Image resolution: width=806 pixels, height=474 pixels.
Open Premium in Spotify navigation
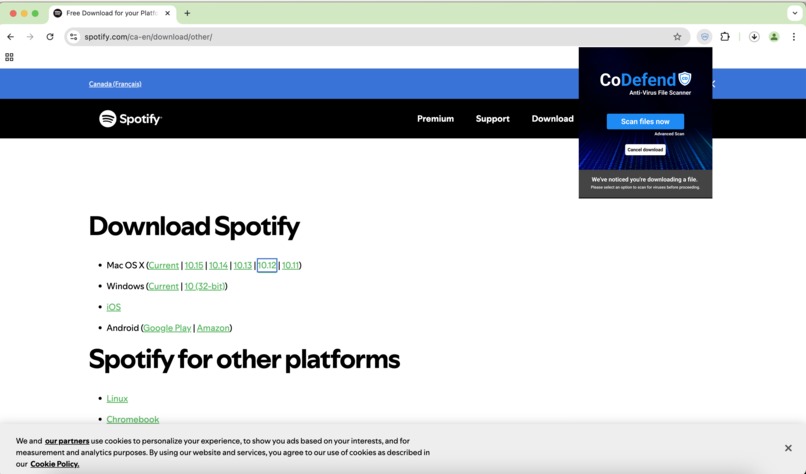tap(435, 119)
